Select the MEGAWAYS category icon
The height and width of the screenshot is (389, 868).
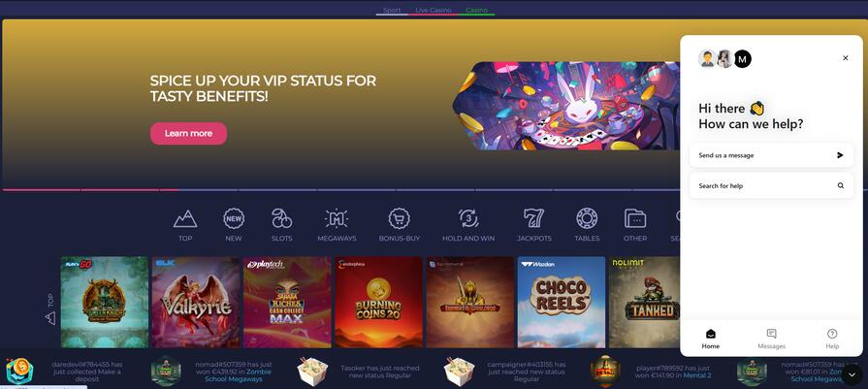pos(337,218)
